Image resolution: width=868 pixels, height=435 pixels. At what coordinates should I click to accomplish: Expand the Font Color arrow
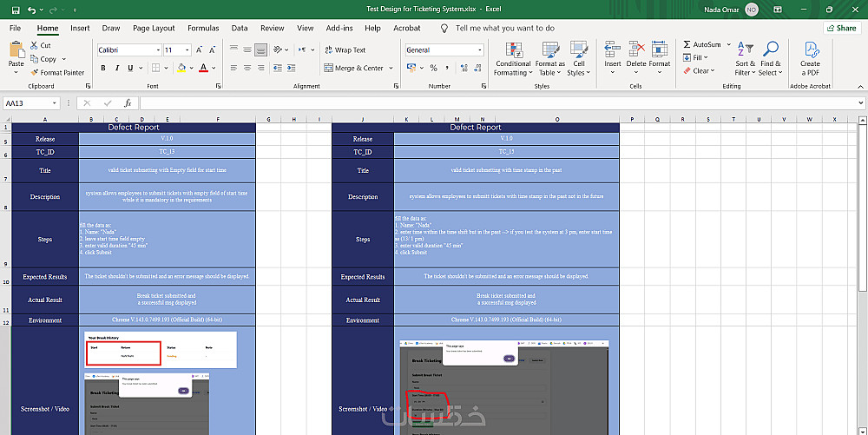click(x=214, y=68)
